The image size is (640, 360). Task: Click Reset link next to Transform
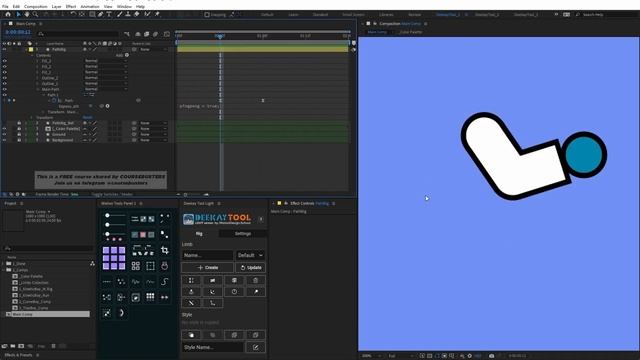[87, 118]
